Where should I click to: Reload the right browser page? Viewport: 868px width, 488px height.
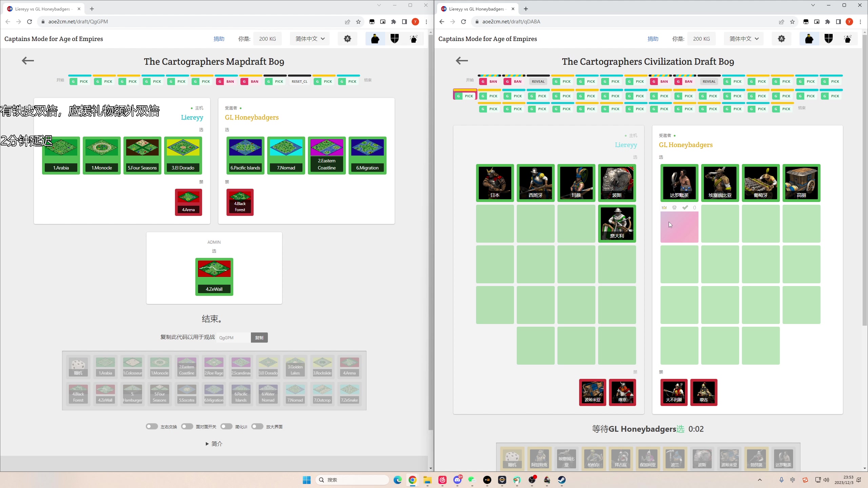(x=463, y=22)
